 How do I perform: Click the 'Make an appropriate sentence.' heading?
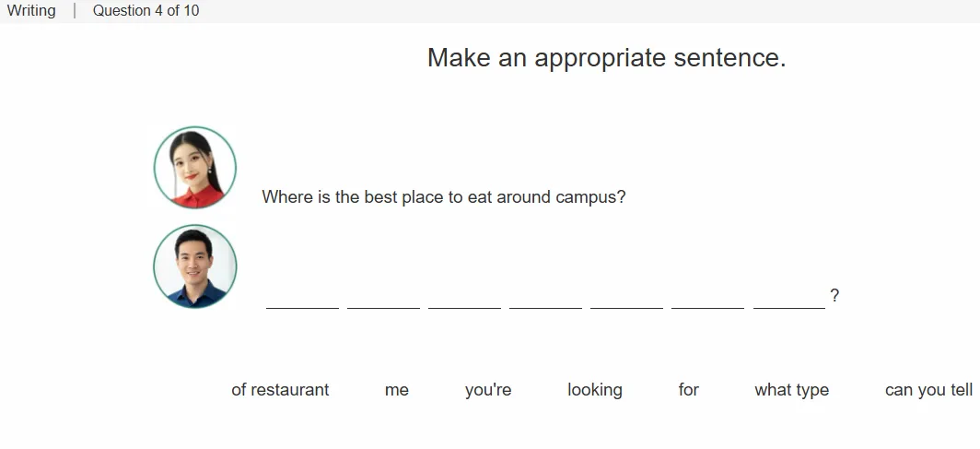point(606,58)
